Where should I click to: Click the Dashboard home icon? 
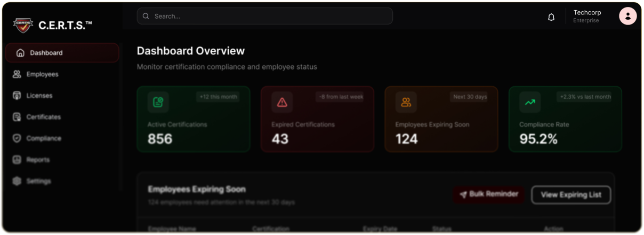(20, 53)
